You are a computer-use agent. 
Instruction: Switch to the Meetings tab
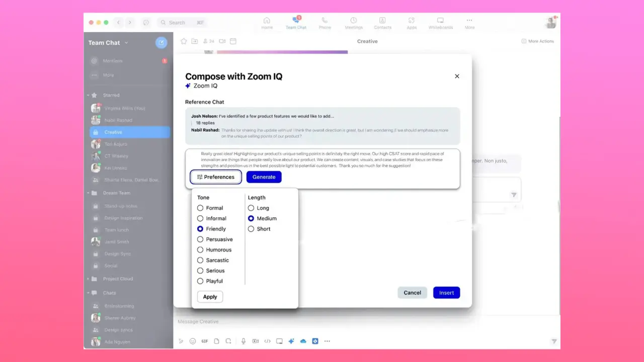click(x=354, y=23)
